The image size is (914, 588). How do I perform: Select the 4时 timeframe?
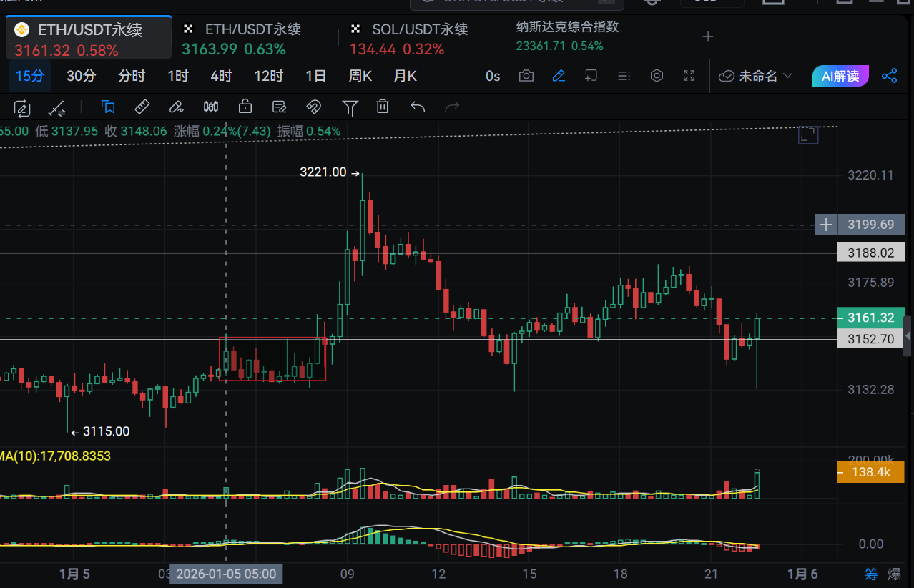pyautogui.click(x=221, y=76)
